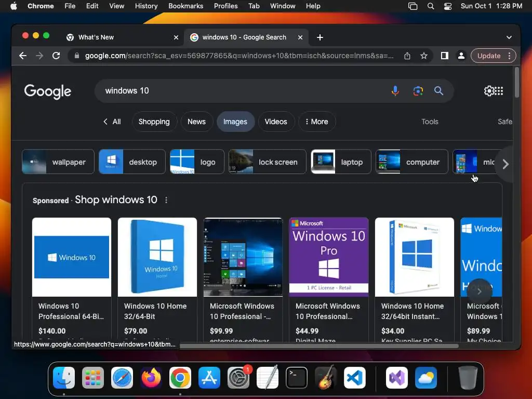Open the Chrome profile icon
The image size is (532, 399).
click(461, 56)
